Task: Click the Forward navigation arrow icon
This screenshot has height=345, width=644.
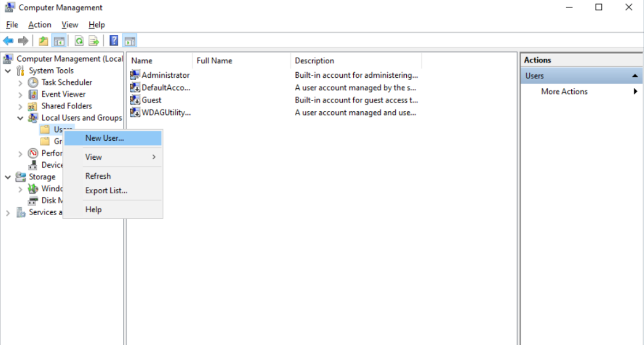Action: coord(22,40)
